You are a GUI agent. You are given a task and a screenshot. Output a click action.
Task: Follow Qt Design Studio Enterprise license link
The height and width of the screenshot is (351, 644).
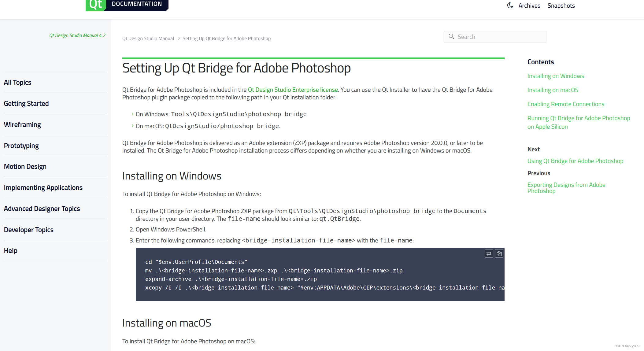click(x=293, y=90)
